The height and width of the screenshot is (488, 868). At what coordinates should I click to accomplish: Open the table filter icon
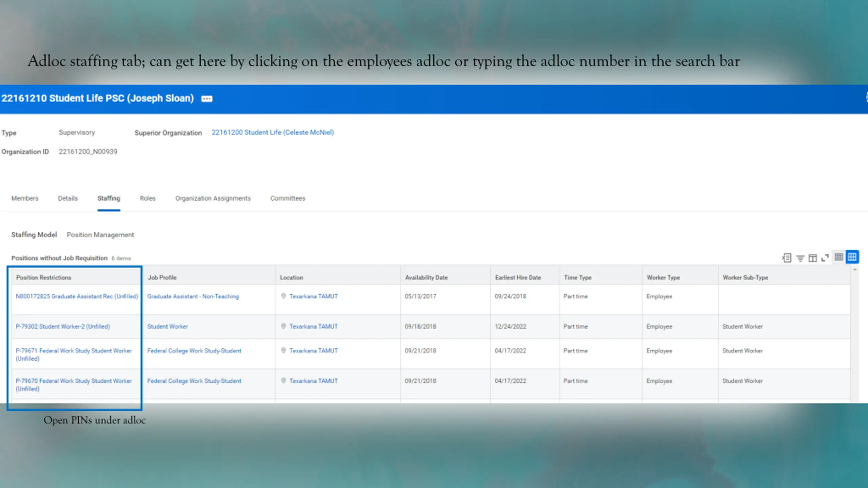point(800,258)
